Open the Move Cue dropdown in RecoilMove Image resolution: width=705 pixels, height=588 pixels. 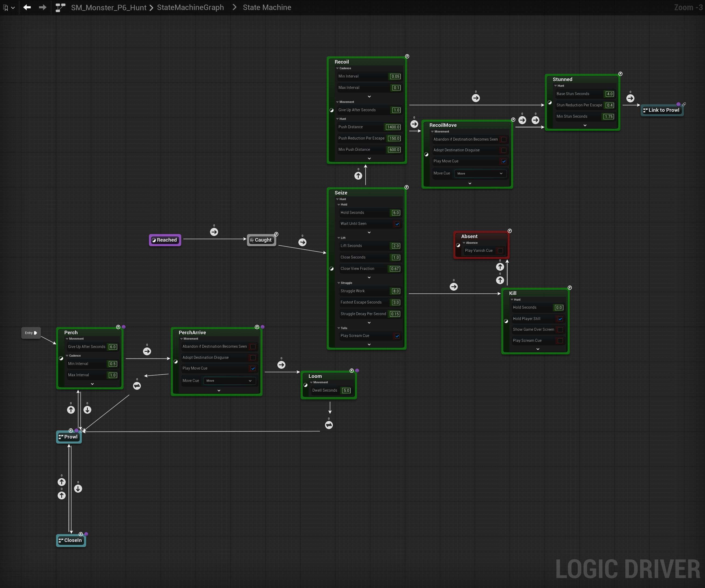pos(480,174)
